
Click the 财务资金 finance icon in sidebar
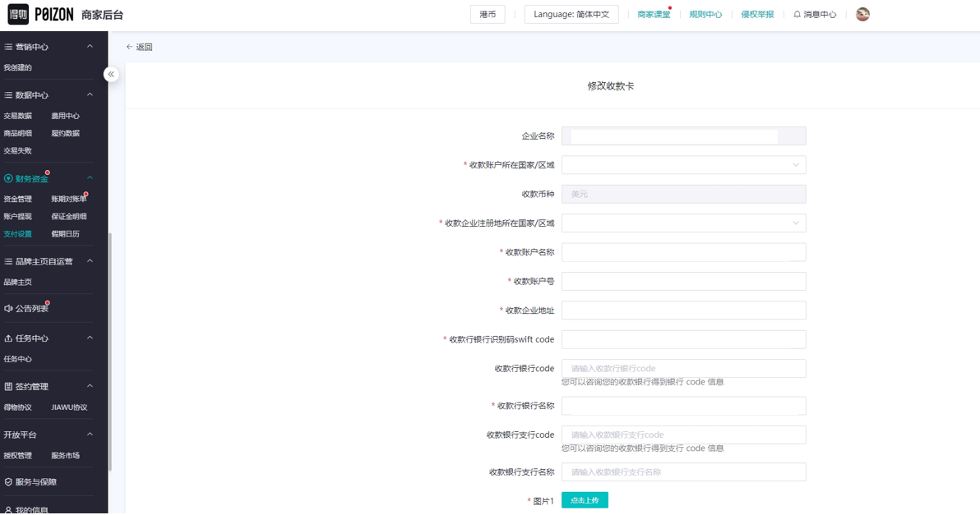[x=7, y=177]
